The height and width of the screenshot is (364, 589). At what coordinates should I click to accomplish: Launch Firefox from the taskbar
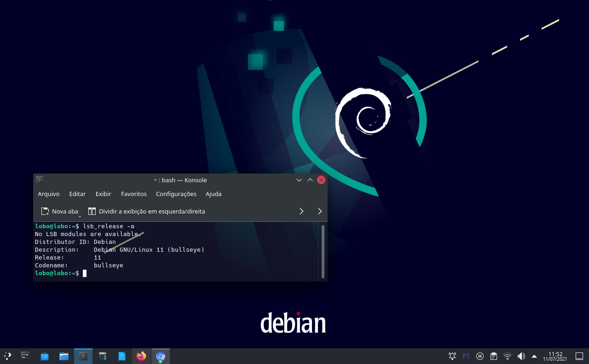(141, 356)
